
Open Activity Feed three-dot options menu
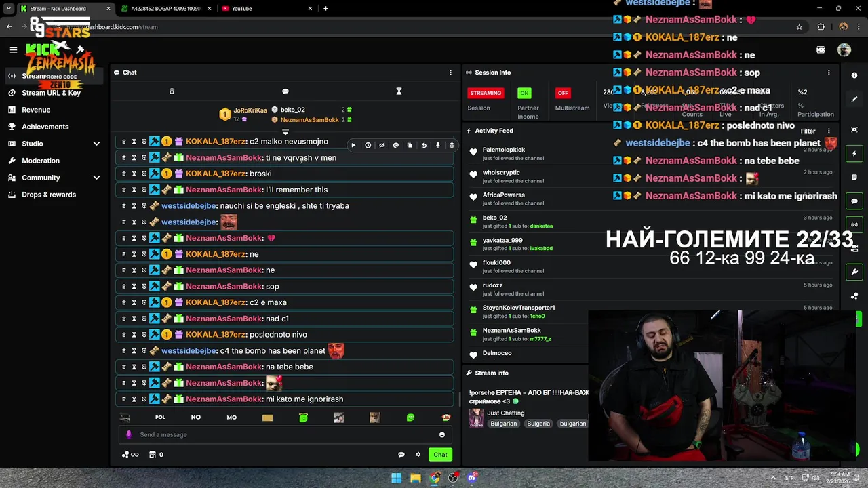(x=829, y=131)
